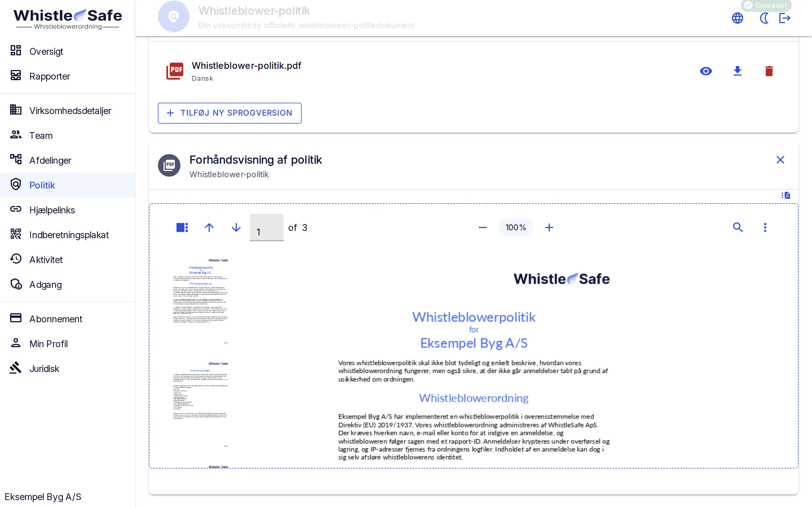Open the Oversigt dashboard page

pos(67,51)
